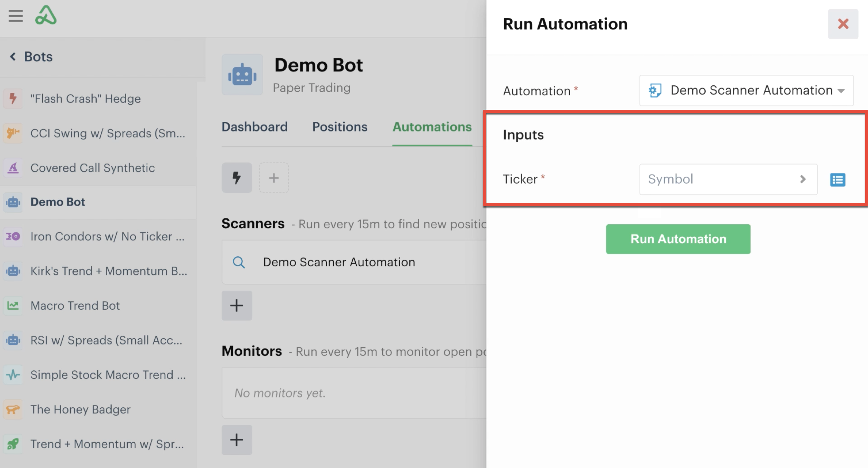Click the dashed plus add button
Screen dimensions: 868x468
pyautogui.click(x=274, y=178)
